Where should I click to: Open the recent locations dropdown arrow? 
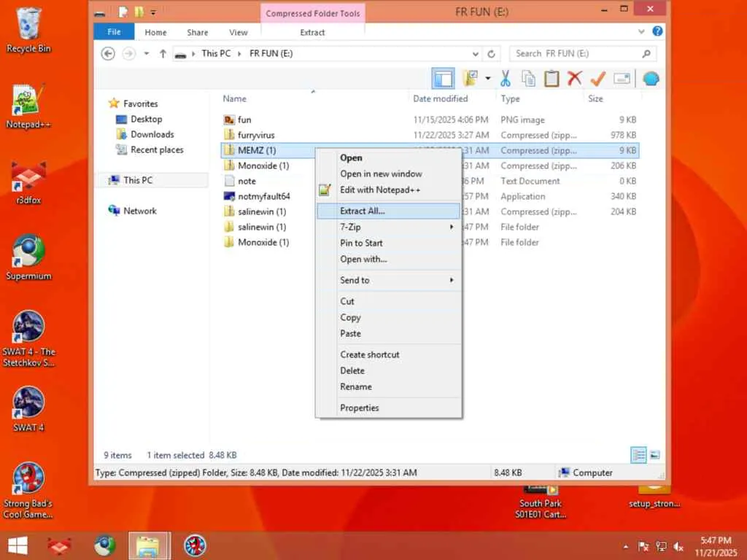[x=147, y=53]
